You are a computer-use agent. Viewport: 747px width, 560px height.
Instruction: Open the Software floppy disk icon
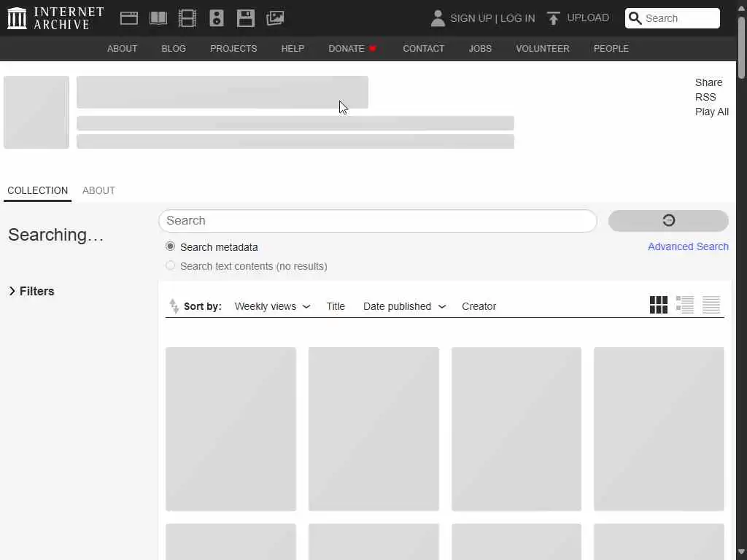(x=245, y=18)
